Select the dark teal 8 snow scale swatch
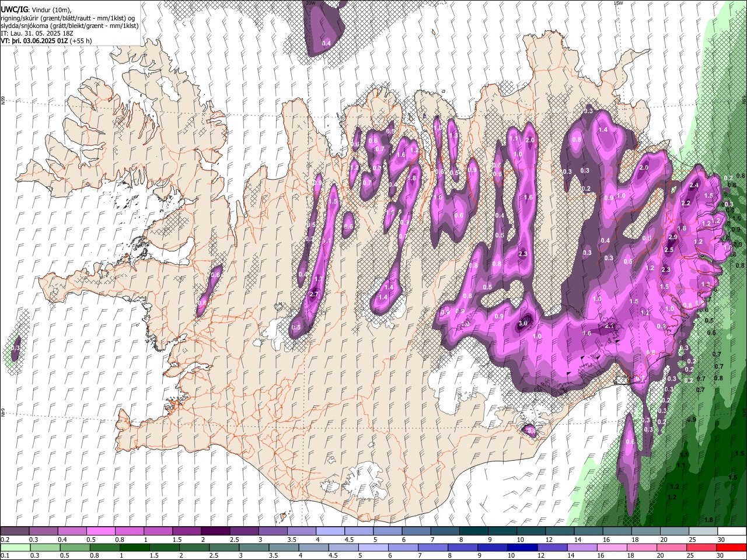The width and height of the screenshot is (747, 560). tap(473, 531)
